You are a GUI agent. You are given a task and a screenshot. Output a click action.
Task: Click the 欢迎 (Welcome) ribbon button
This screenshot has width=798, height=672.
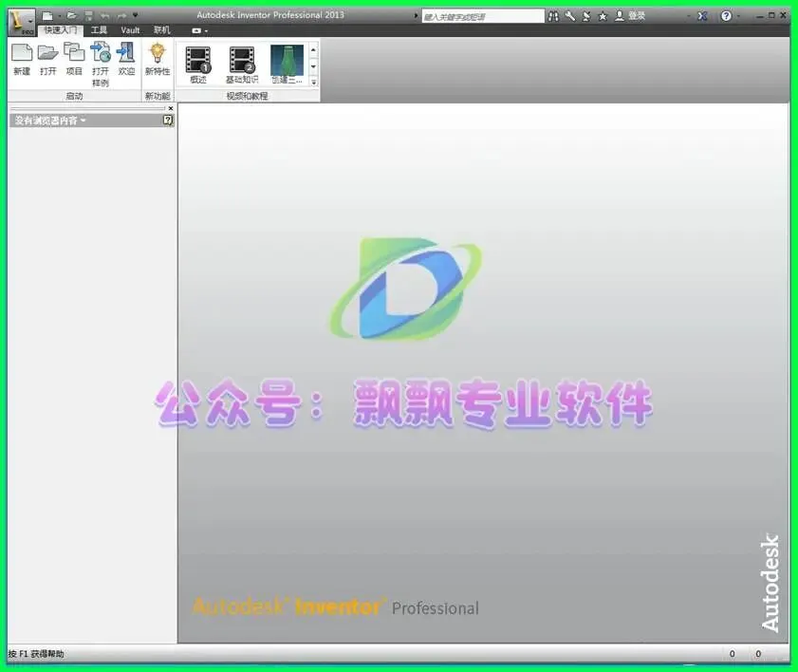point(126,60)
